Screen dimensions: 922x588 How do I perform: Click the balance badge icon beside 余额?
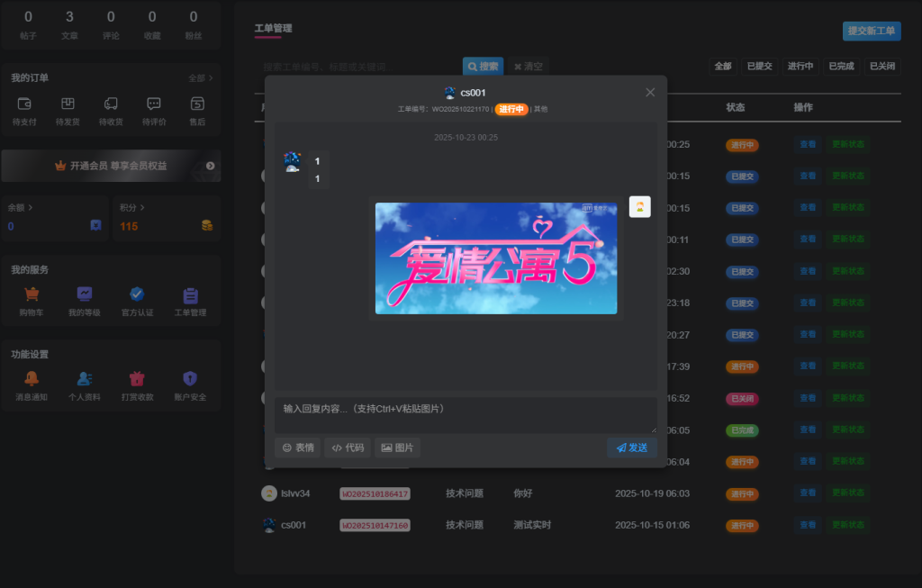(x=95, y=225)
